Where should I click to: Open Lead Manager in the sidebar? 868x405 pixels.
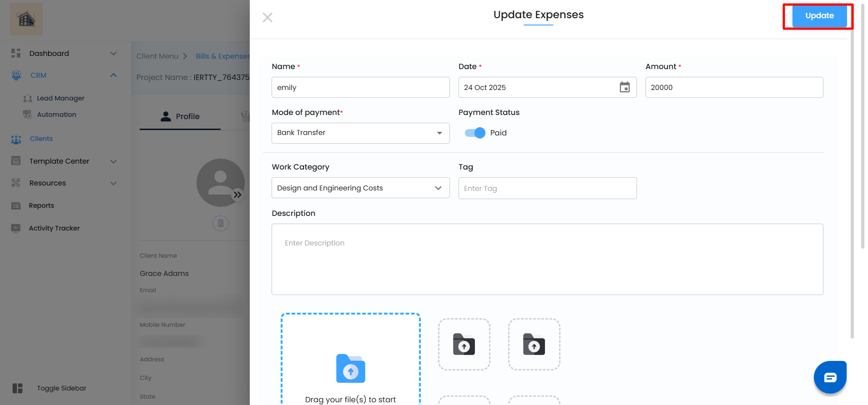point(61,98)
